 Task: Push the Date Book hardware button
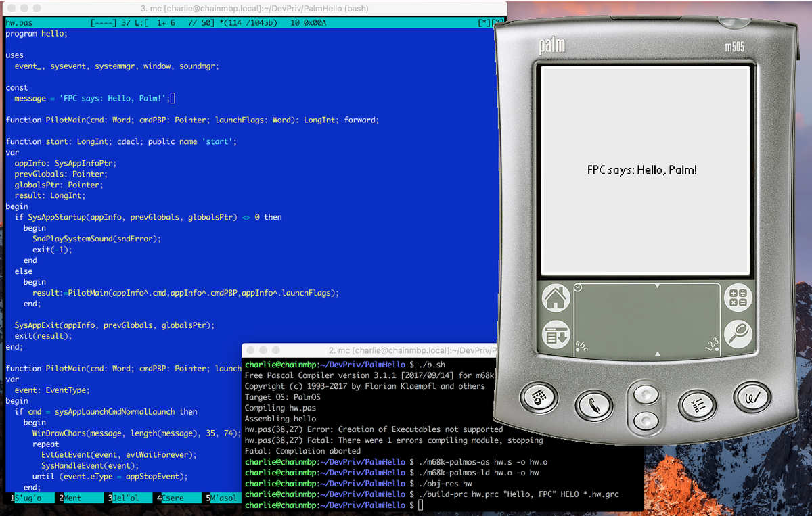pyautogui.click(x=539, y=398)
